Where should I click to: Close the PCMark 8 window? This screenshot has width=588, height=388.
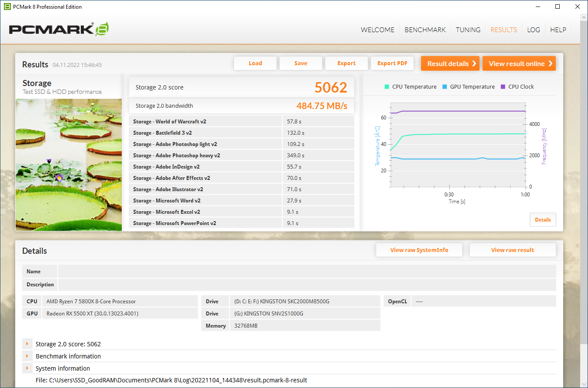[578, 7]
